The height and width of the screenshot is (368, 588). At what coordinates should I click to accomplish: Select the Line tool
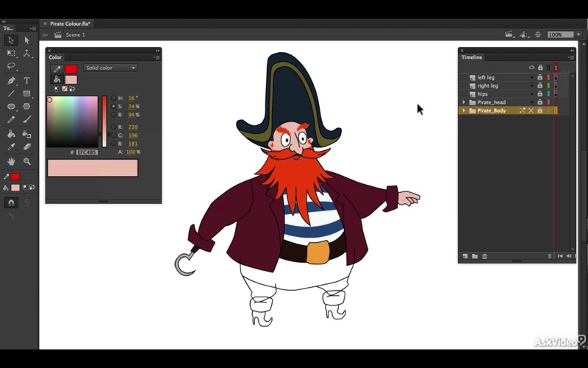[11, 93]
